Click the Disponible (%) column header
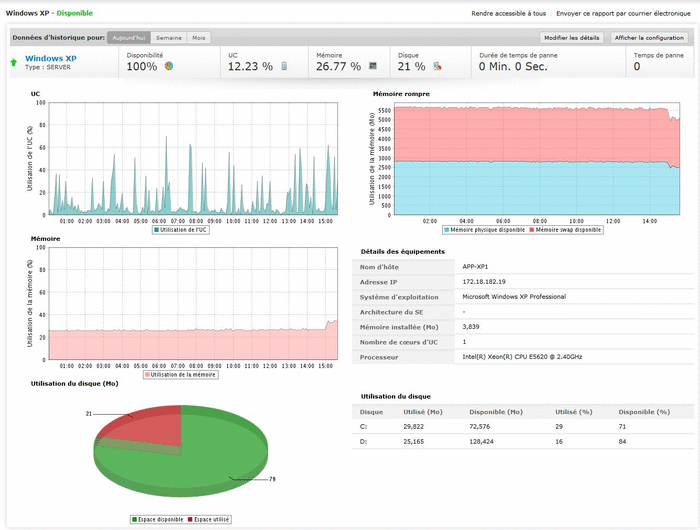Viewport: 700px width, 530px height. (644, 412)
